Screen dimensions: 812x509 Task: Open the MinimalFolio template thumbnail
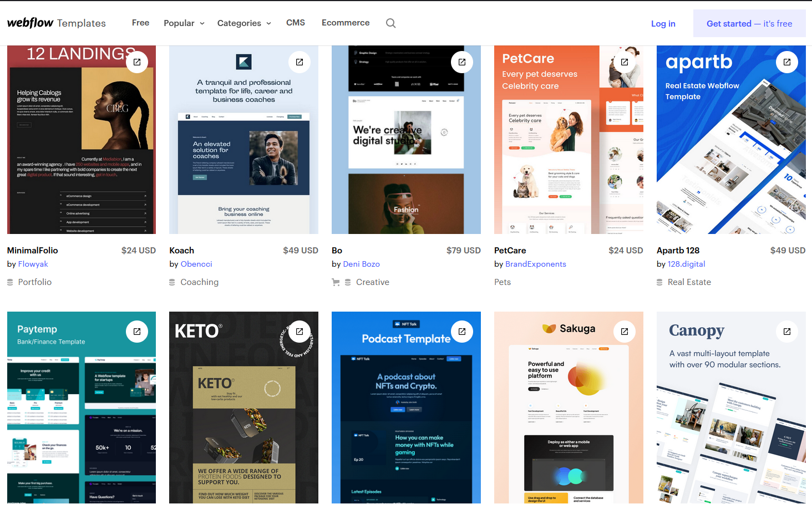tap(82, 140)
